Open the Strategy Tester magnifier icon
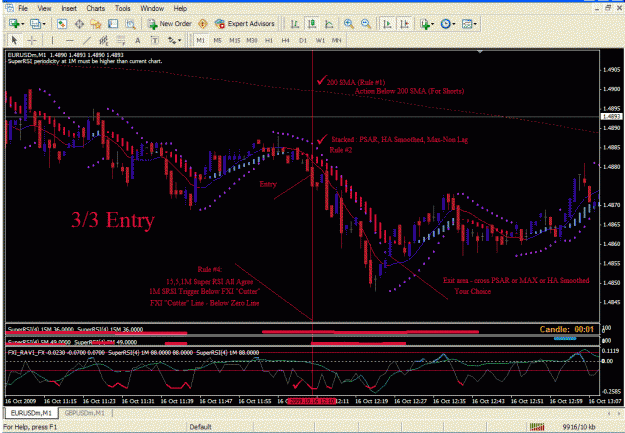The height and width of the screenshot is (433, 625). pyautogui.click(x=130, y=24)
